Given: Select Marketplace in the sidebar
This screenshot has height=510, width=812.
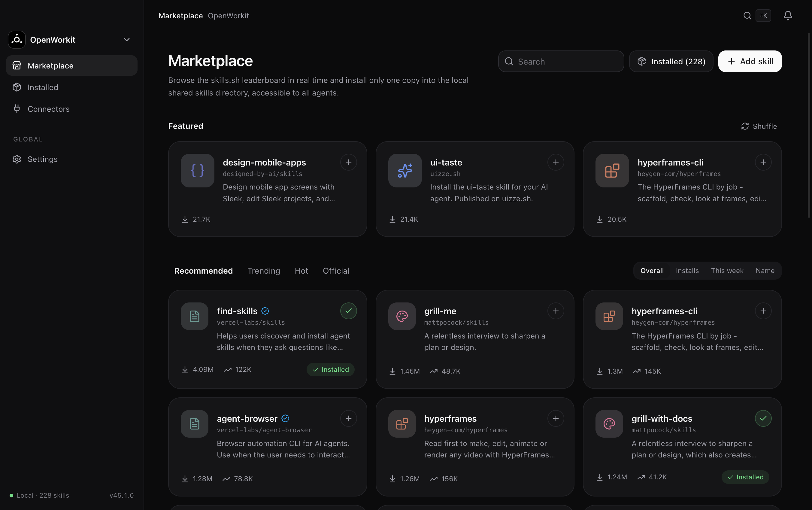Looking at the screenshot, I should 71,65.
